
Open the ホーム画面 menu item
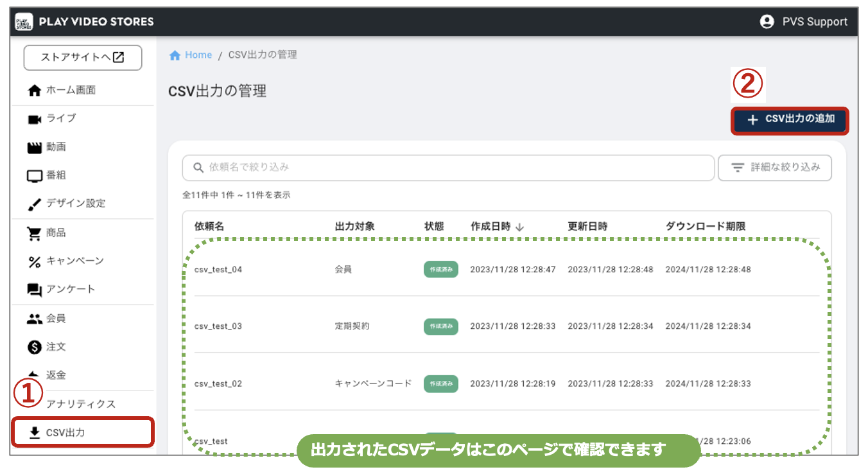pos(71,91)
